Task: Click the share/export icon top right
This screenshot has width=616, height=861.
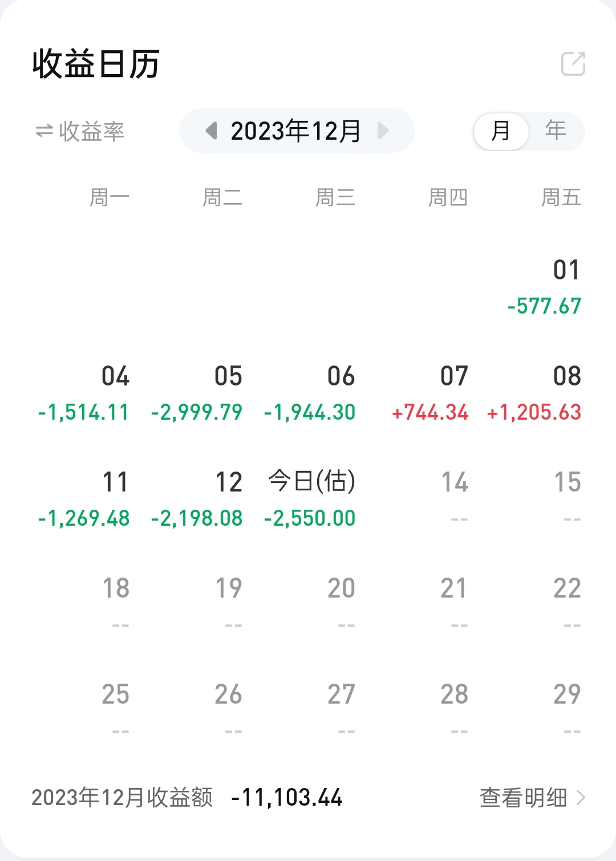Action: coord(573,64)
